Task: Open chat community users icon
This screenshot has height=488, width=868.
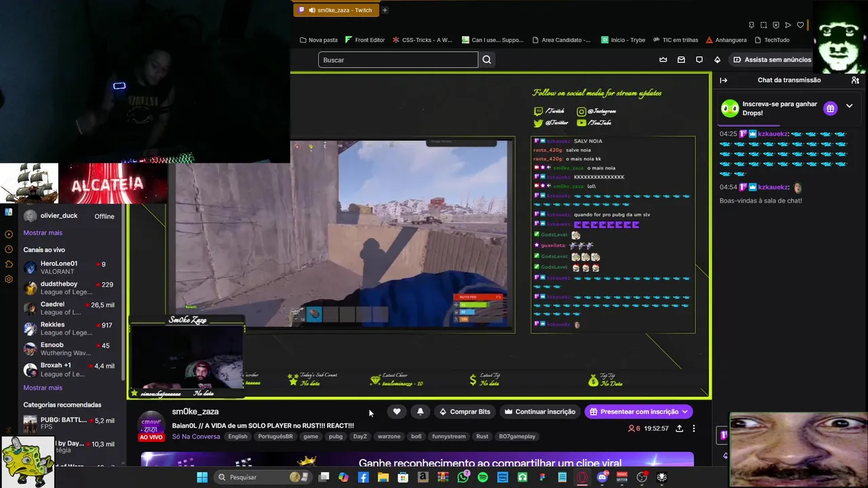Action: 855,80
